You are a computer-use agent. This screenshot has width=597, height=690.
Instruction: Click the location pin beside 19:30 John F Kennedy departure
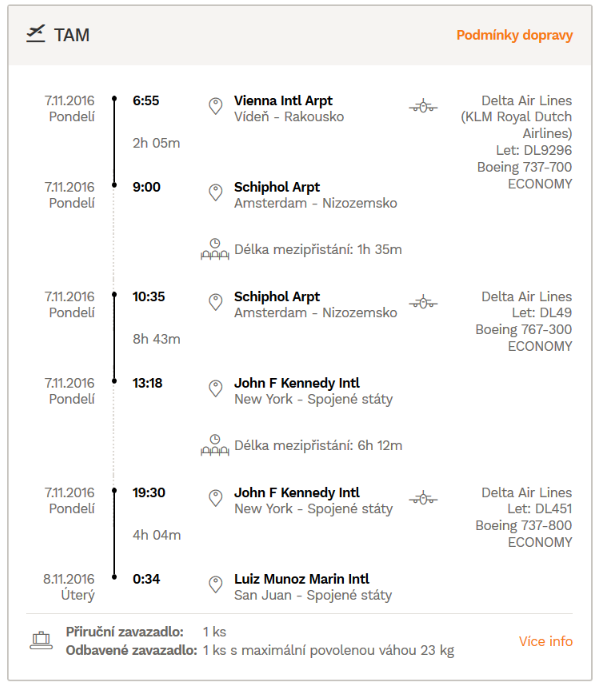(215, 498)
